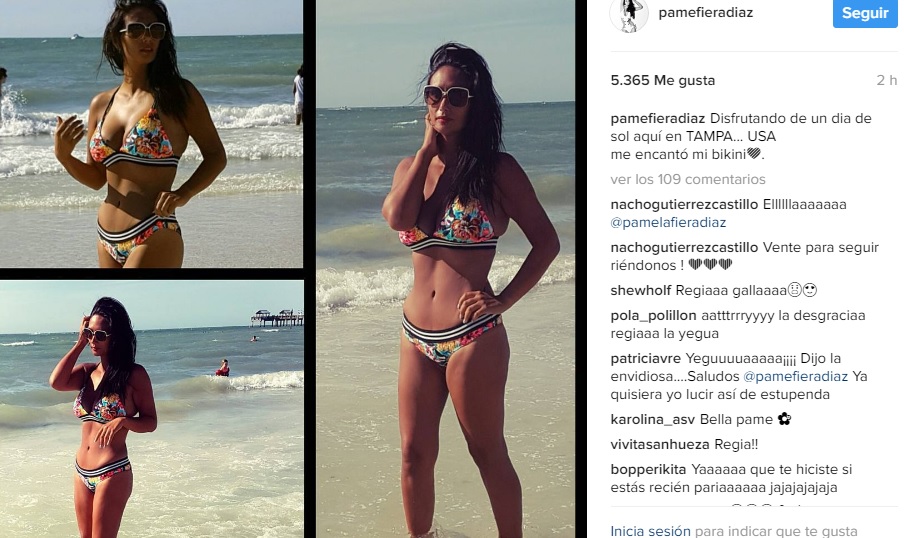Screen dimensions: 904x538
Task: Open the shewholf commenter profile
Action: [641, 291]
